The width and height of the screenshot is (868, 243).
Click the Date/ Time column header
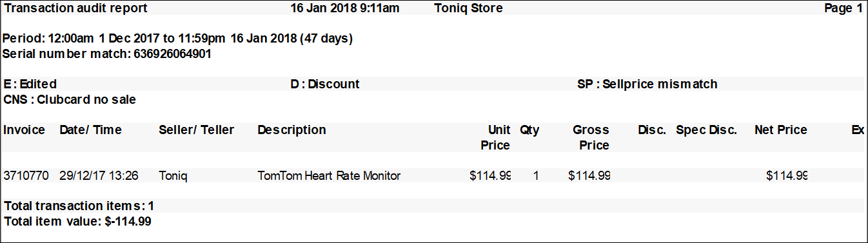pos(90,130)
